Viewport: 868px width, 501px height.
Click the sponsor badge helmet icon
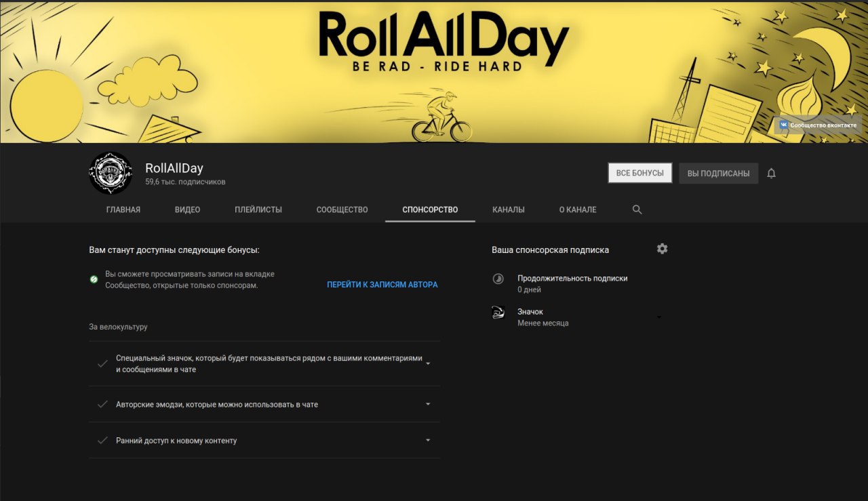pyautogui.click(x=498, y=313)
